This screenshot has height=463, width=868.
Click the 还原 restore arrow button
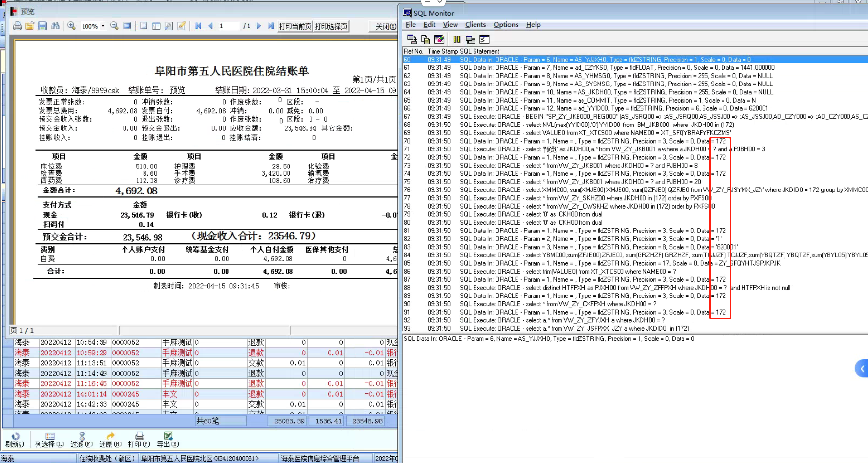pyautogui.click(x=110, y=440)
